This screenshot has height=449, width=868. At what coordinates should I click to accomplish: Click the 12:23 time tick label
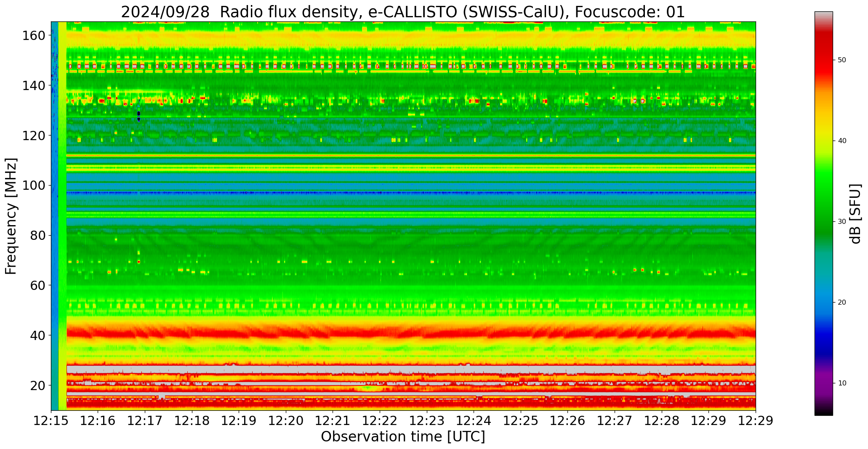click(x=427, y=421)
